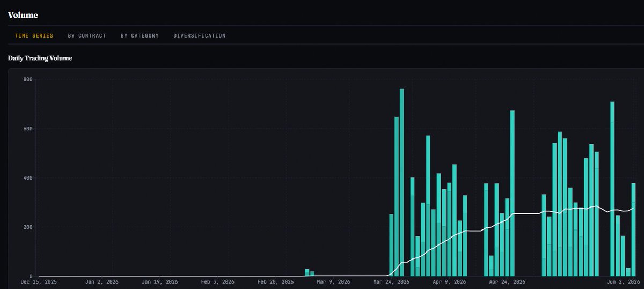Image resolution: width=644 pixels, height=289 pixels.
Task: Click the Volume section heading
Action: (23, 15)
